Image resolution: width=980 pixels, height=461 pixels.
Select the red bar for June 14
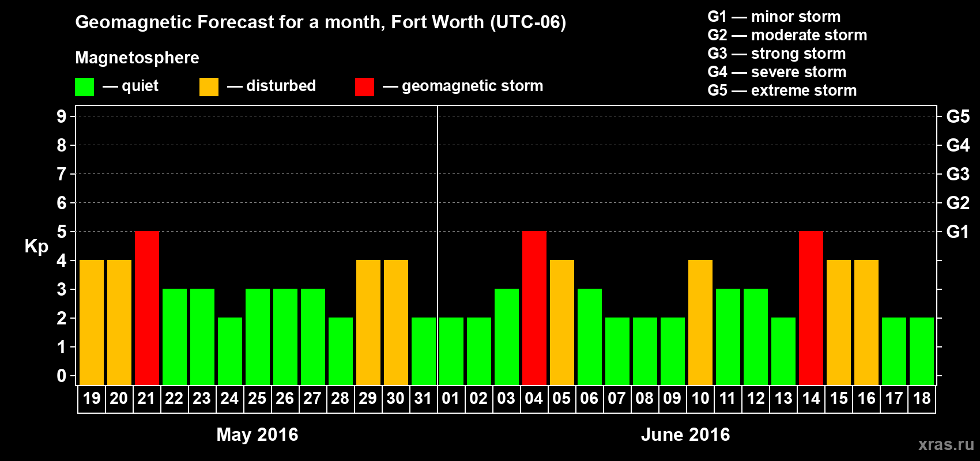(x=811, y=308)
